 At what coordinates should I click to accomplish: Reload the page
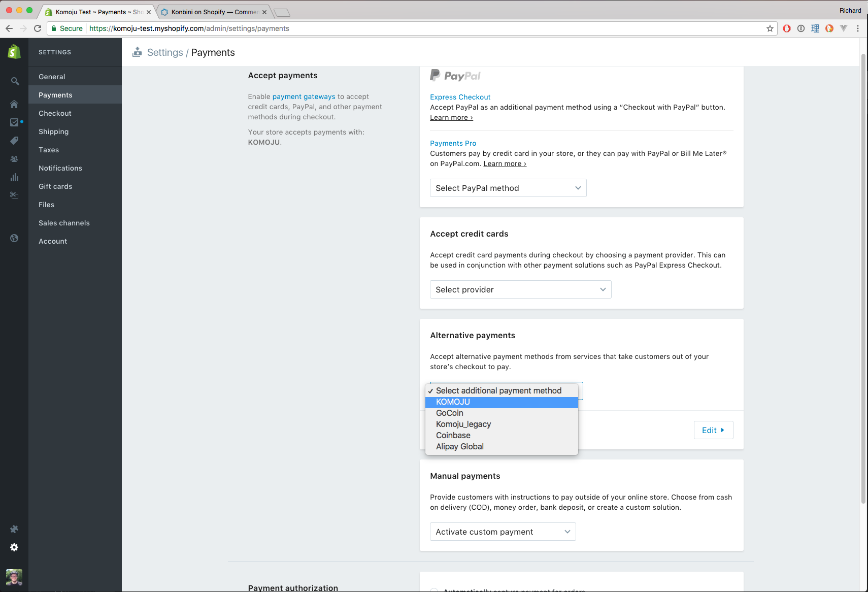click(x=38, y=28)
